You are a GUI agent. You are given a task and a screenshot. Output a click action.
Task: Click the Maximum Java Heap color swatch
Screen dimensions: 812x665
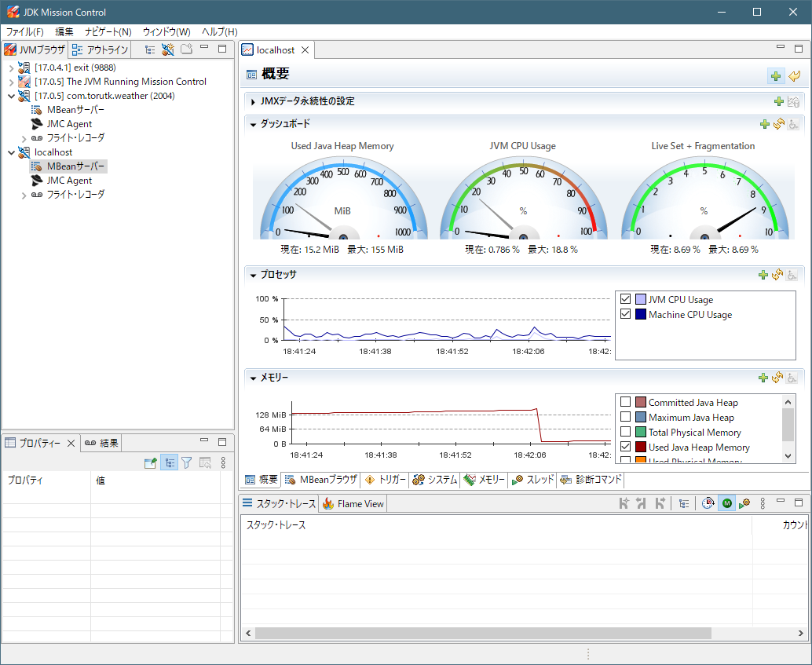(640, 418)
